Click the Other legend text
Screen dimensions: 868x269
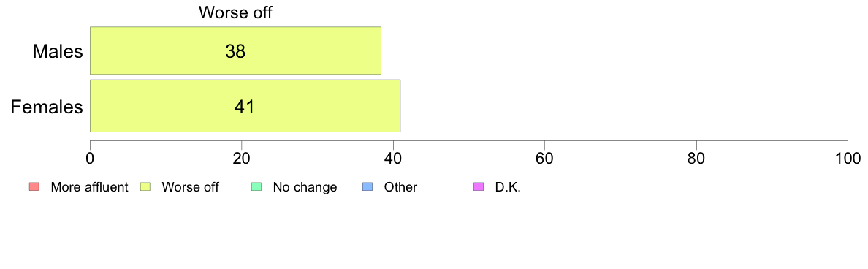click(x=401, y=187)
